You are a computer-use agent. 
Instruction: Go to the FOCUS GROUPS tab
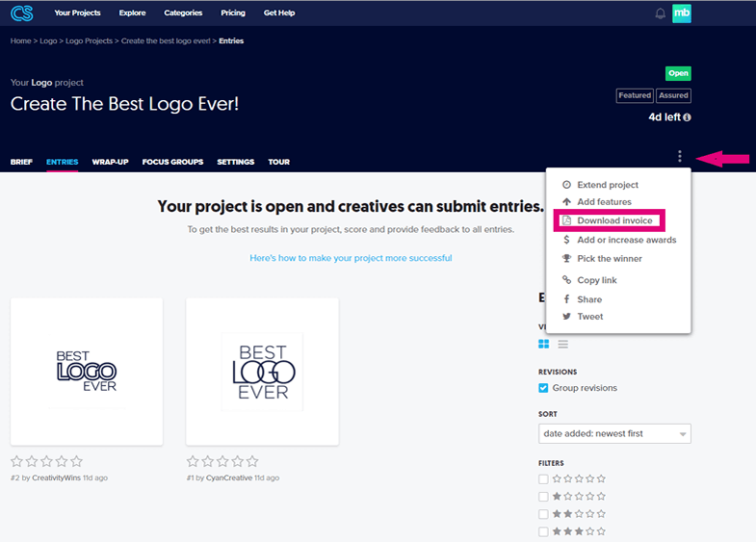(x=172, y=162)
